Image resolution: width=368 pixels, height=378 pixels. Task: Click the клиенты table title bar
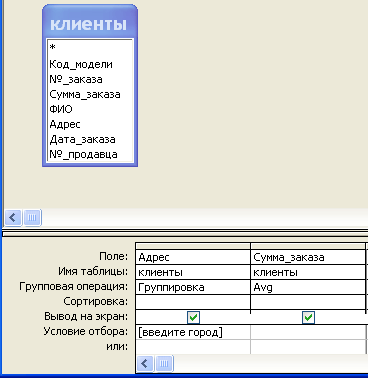[x=90, y=24]
